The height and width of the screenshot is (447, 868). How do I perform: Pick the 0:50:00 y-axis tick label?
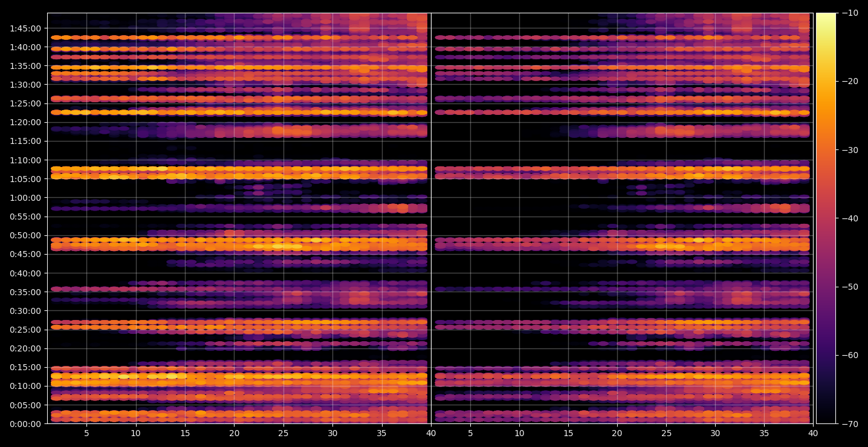coord(25,235)
